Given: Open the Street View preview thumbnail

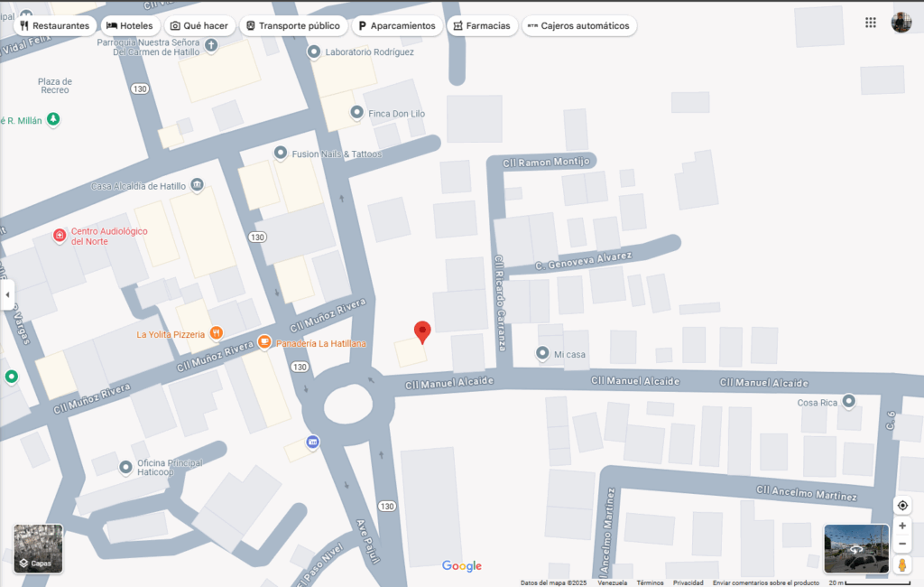Looking at the screenshot, I should pos(855,548).
